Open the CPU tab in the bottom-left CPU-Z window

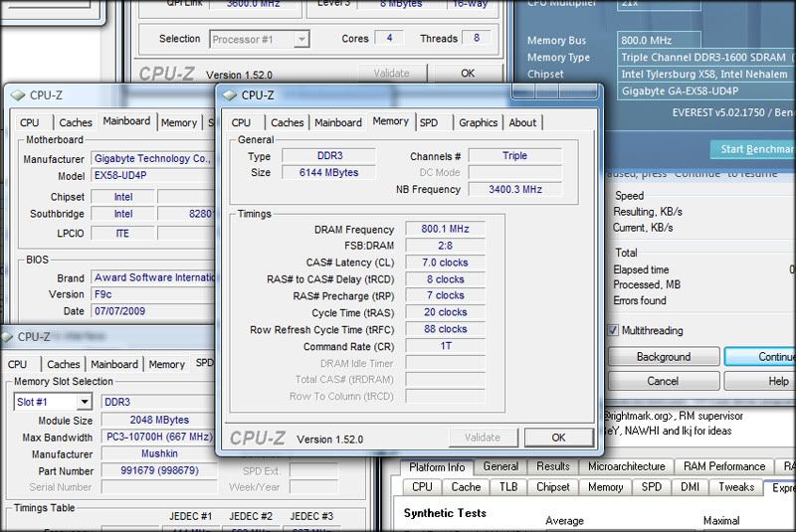tap(17, 364)
